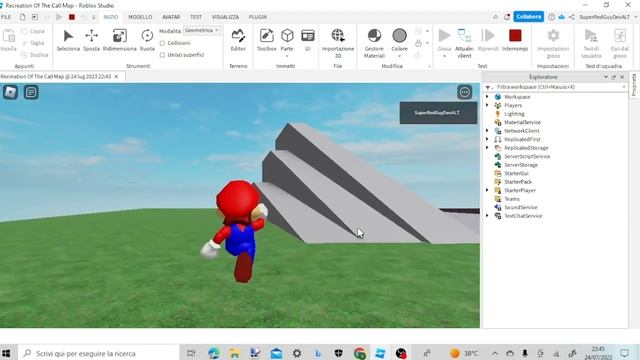Image resolution: width=640 pixels, height=360 pixels.
Task: Open the three-dots menu in viewport
Action: 464,92
